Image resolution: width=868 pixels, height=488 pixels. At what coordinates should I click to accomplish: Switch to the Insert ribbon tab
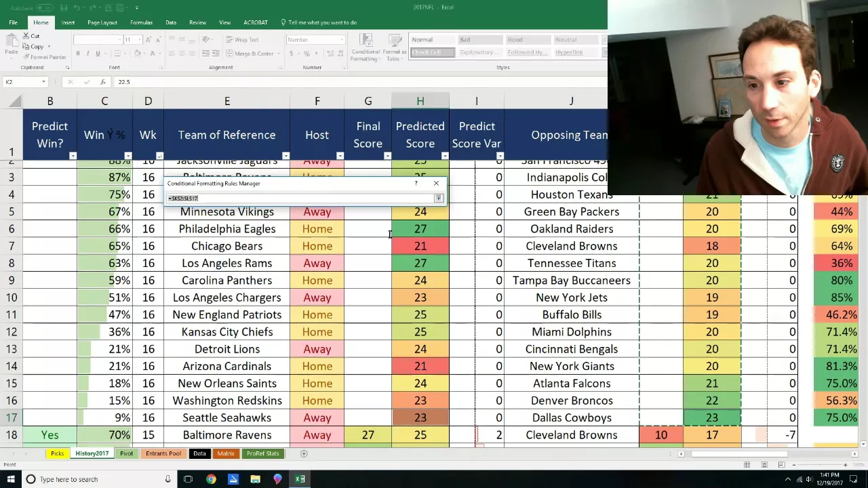68,22
